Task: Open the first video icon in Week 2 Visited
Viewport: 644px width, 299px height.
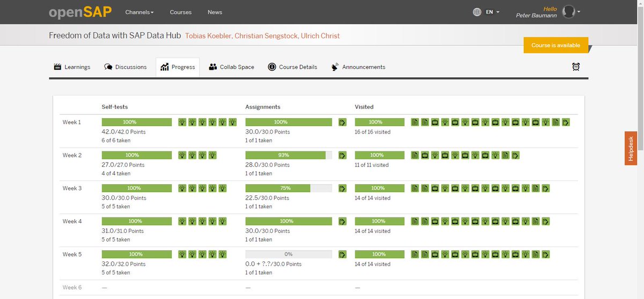Action: click(425, 156)
